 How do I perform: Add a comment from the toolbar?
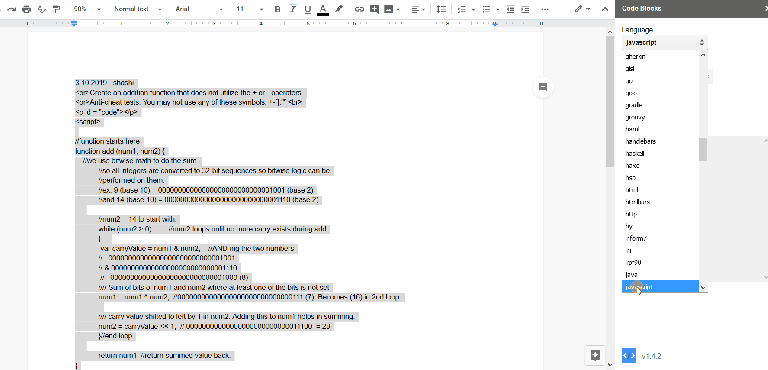click(374, 9)
